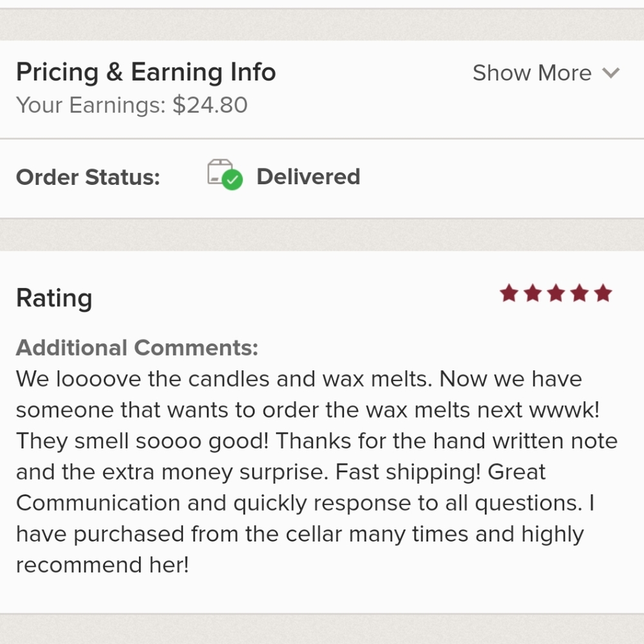
Task: Select the fourth rating star
Action: pos(580,293)
